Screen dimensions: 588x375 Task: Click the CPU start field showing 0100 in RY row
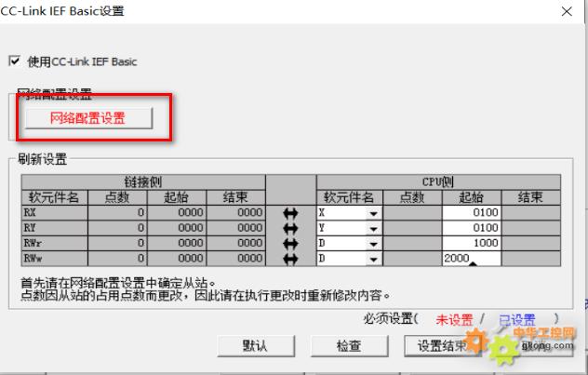(x=472, y=228)
